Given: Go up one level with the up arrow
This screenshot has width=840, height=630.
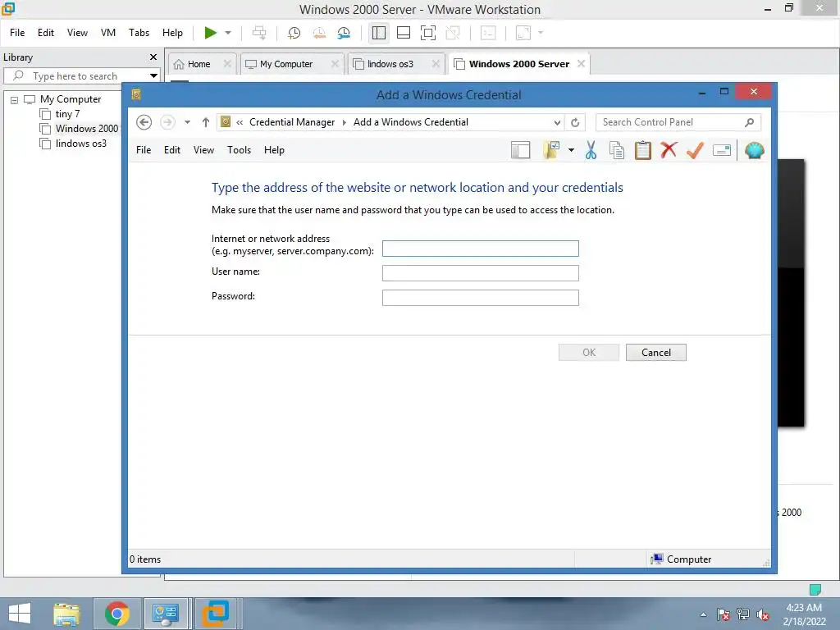Looking at the screenshot, I should click(206, 122).
